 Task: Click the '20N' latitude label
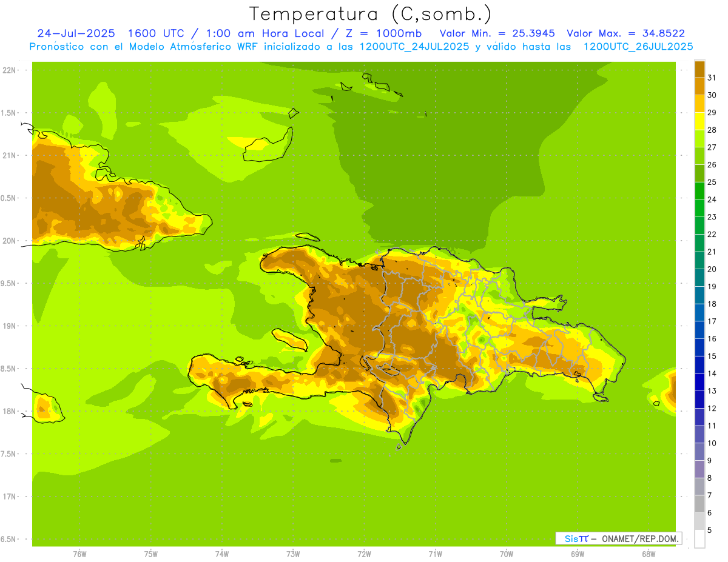point(9,241)
